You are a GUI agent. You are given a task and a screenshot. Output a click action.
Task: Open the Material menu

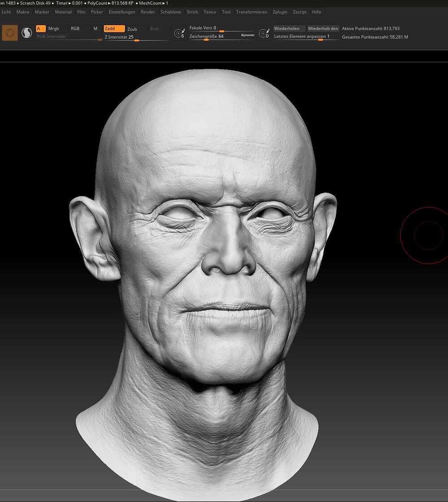[63, 12]
